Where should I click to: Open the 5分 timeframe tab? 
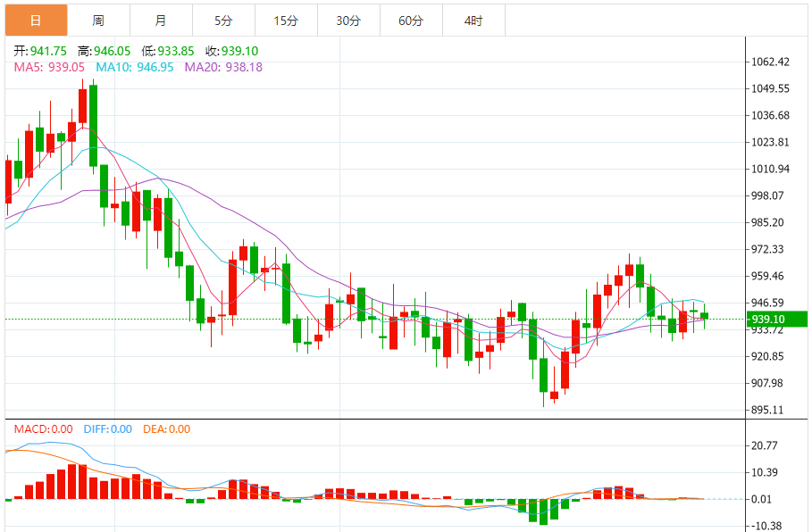tap(223, 21)
